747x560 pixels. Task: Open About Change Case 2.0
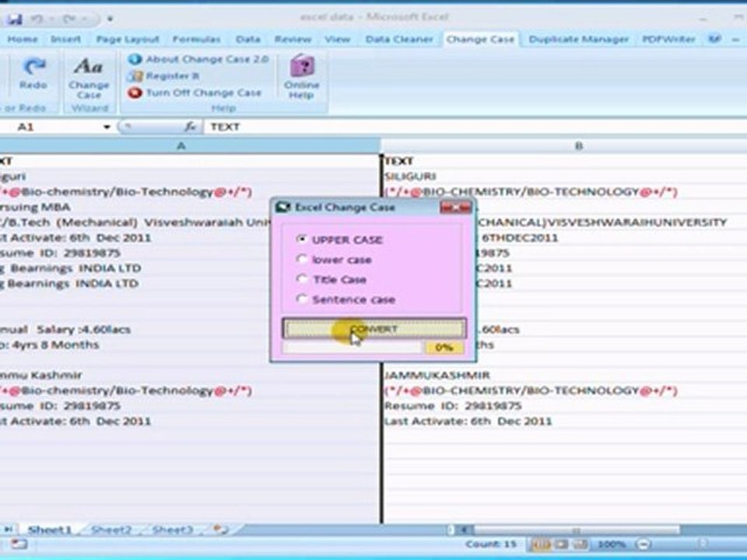[198, 59]
